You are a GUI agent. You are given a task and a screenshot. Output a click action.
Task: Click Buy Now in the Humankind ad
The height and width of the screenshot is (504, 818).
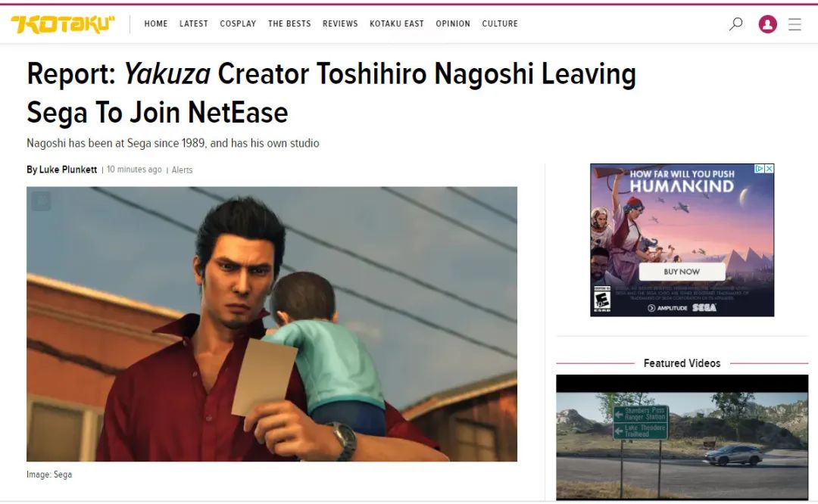tap(682, 272)
